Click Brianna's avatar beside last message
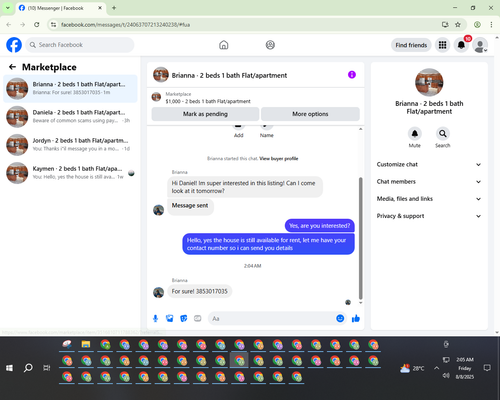 158,292
